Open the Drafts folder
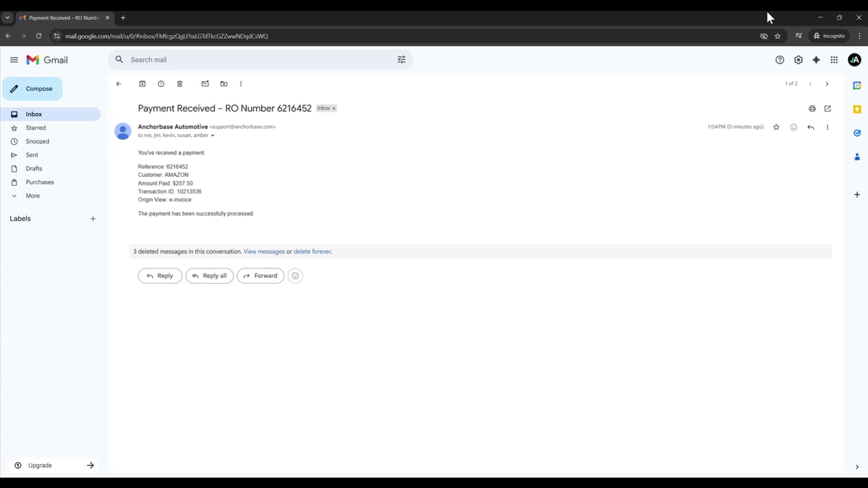The width and height of the screenshot is (868, 488). click(x=50, y=169)
